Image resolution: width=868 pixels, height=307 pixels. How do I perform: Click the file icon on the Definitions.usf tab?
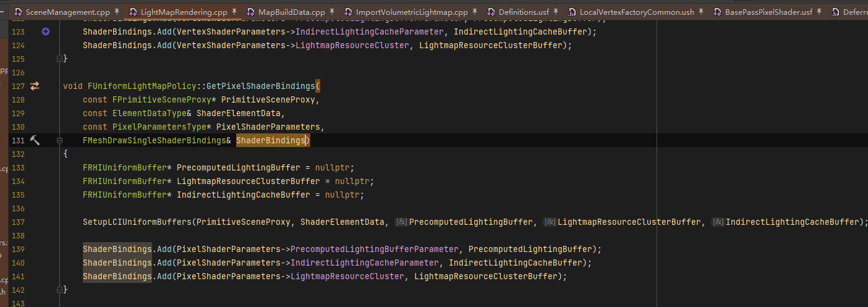point(491,12)
